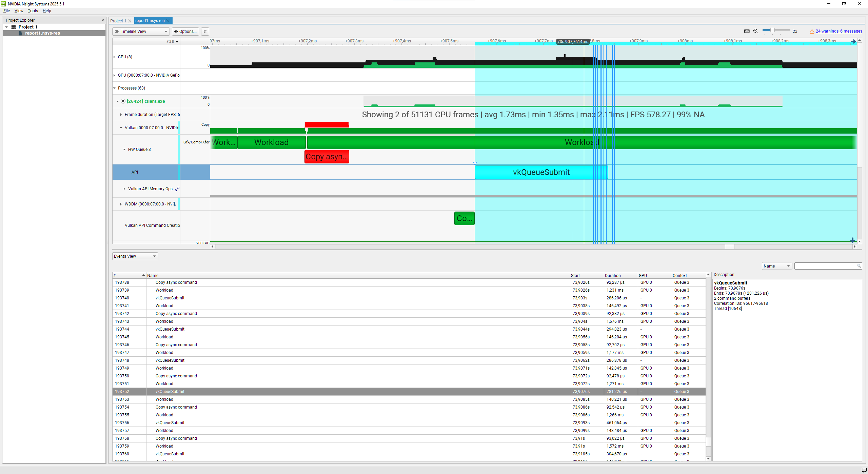
Task: Open the Timeline View dropdown
Action: (141, 32)
